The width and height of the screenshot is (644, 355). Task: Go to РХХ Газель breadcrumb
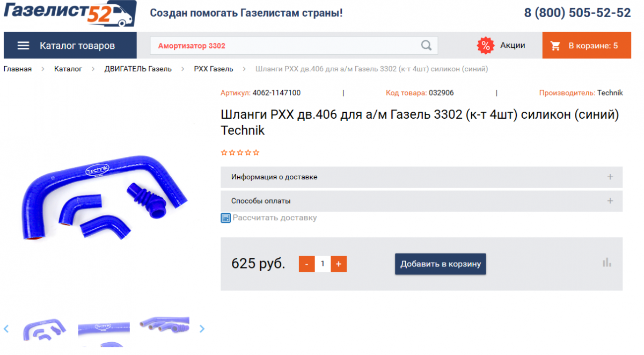214,69
